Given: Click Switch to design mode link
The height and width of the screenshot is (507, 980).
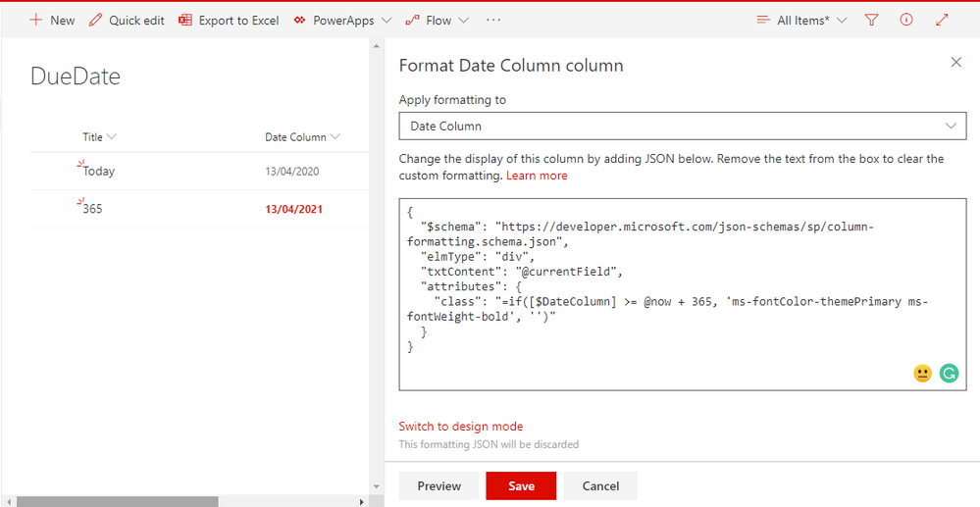Looking at the screenshot, I should (x=461, y=427).
